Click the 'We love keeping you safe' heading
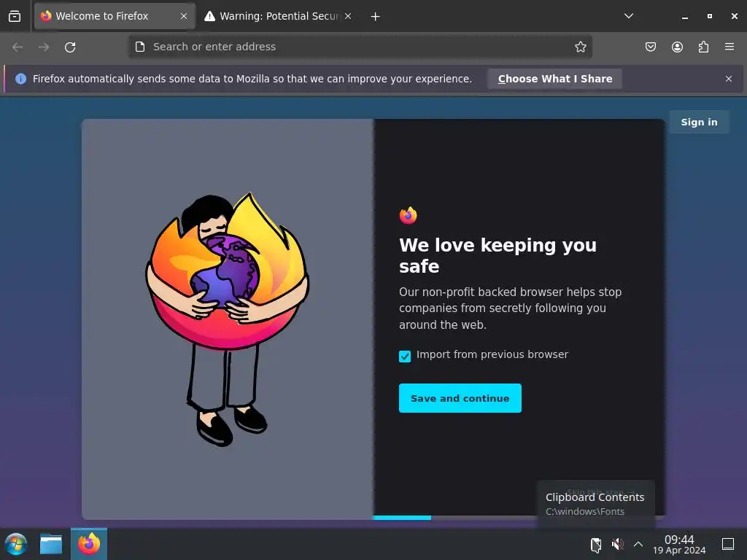747x560 pixels. [498, 256]
